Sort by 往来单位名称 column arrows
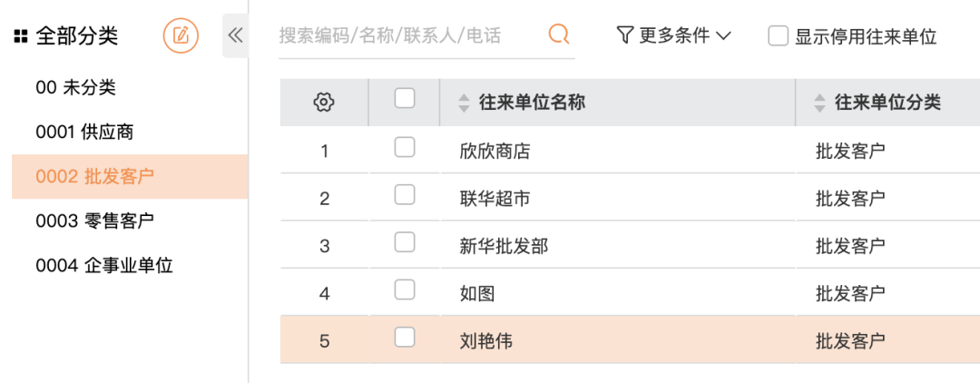Viewport: 980px width, 383px height. (464, 103)
